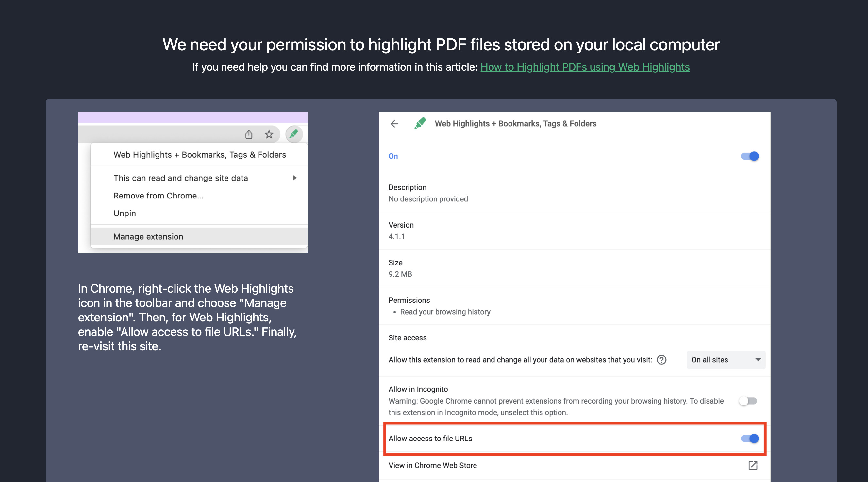Click the Web Highlights marker icon beside the page title

(420, 123)
